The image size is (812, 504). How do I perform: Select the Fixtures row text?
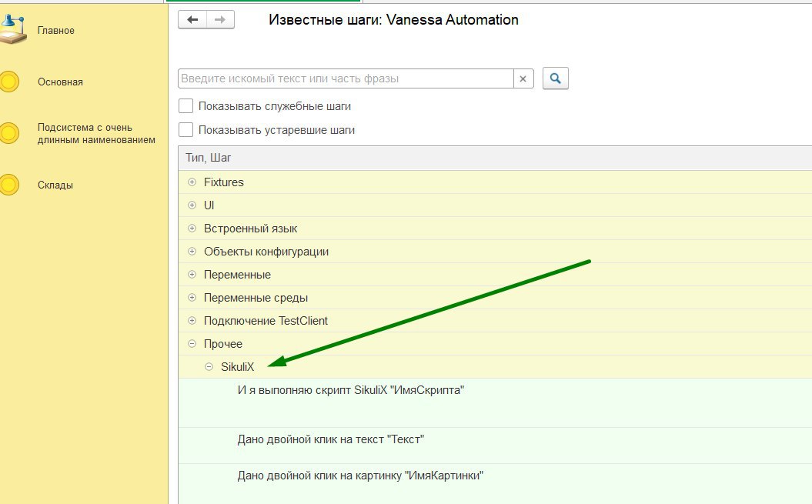224,182
